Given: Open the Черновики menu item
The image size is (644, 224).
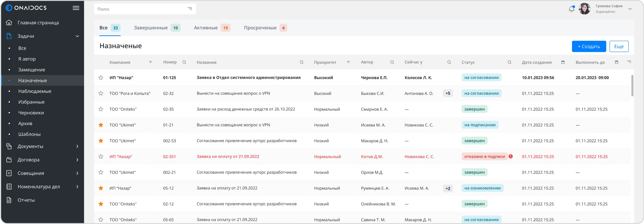Looking at the screenshot, I should 42,113.
